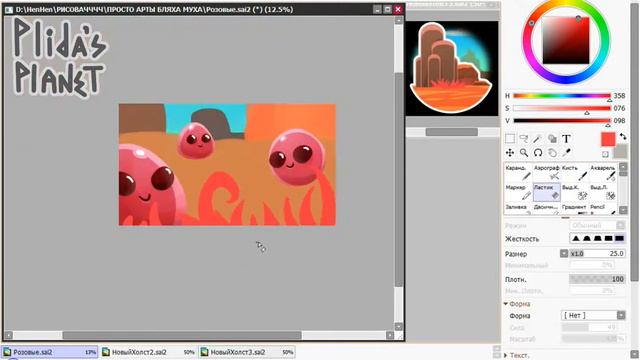Viewport: 640px width, 360px height.
Task: Collapse the Форма section
Action: (x=506, y=304)
